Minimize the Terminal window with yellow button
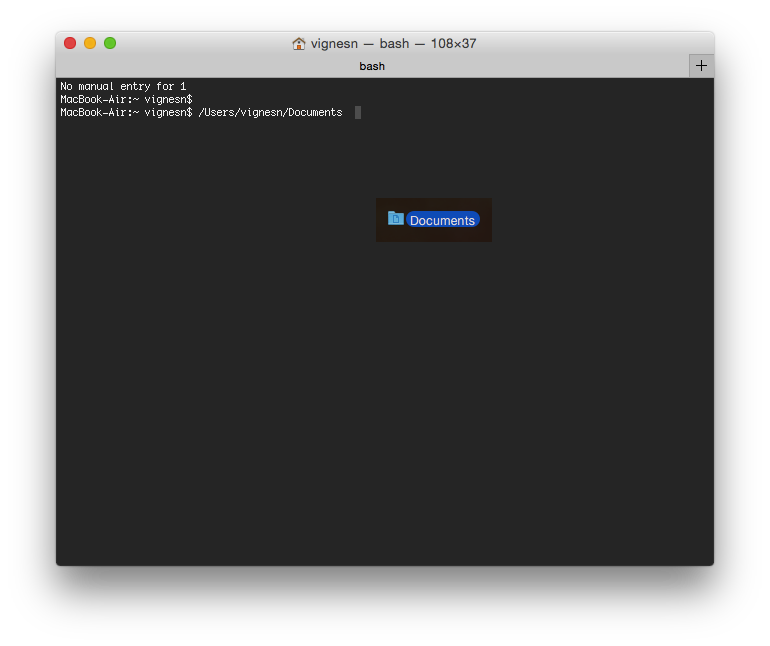Image resolution: width=770 pixels, height=646 pixels. coord(90,43)
